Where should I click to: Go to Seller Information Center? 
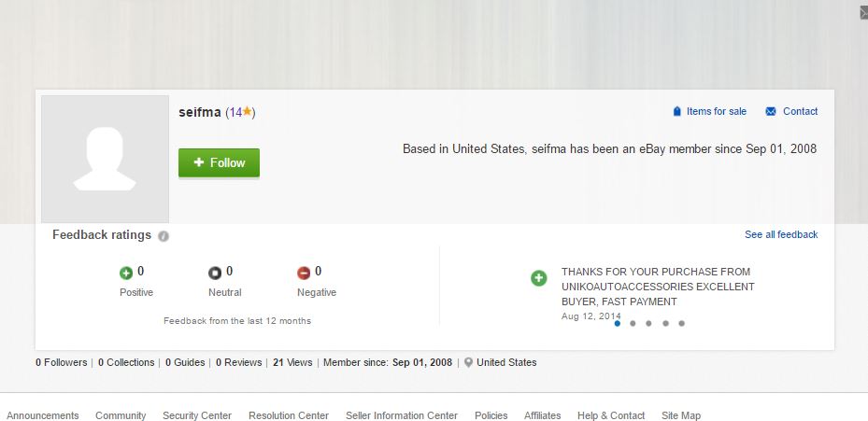point(402,415)
